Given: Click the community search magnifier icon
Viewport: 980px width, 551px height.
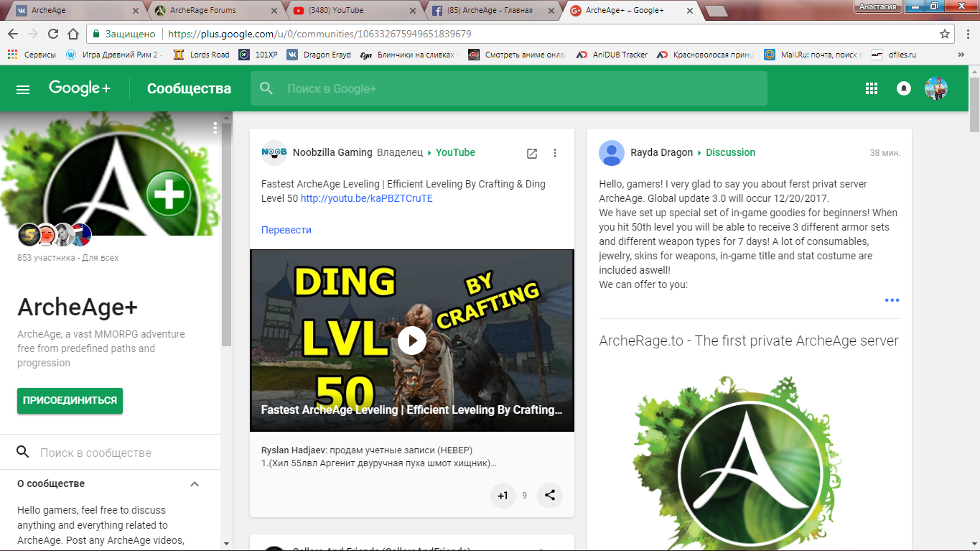Looking at the screenshot, I should [23, 452].
